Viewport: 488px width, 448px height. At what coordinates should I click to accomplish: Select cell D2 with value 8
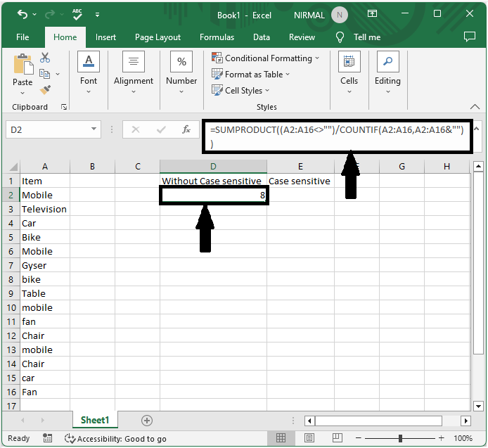[x=213, y=196]
